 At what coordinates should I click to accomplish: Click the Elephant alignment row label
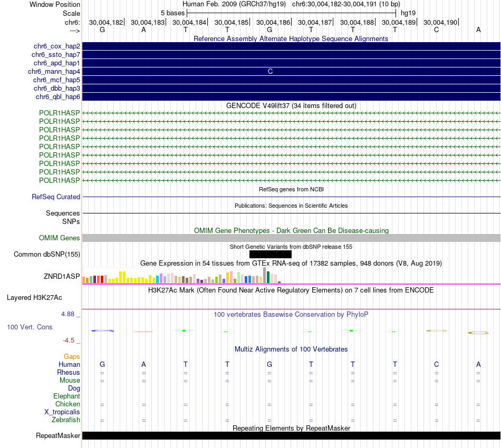click(67, 396)
